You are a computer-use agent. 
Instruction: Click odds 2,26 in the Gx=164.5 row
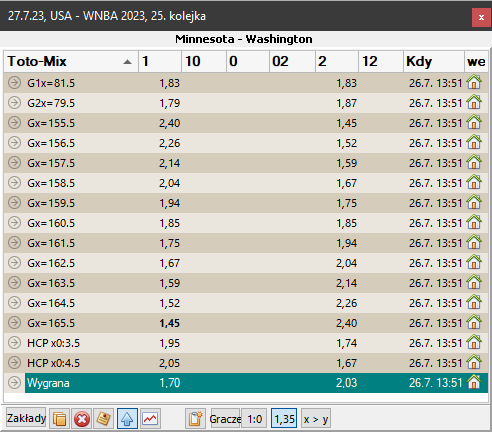pos(346,303)
